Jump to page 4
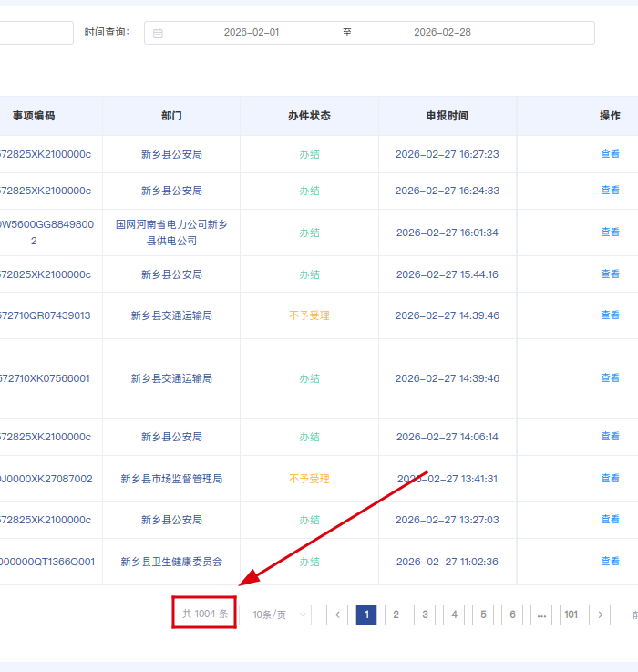Screen dimensions: 638x672 point(454,615)
